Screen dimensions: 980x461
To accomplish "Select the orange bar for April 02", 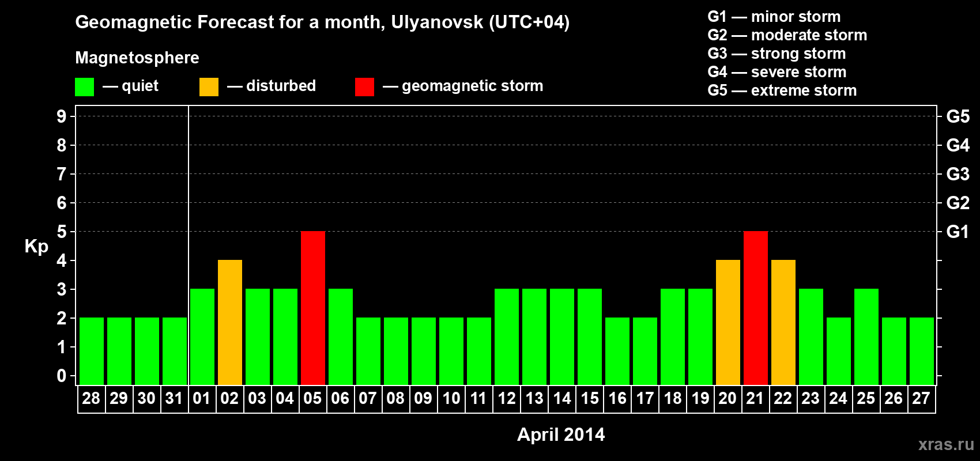I will point(230,322).
